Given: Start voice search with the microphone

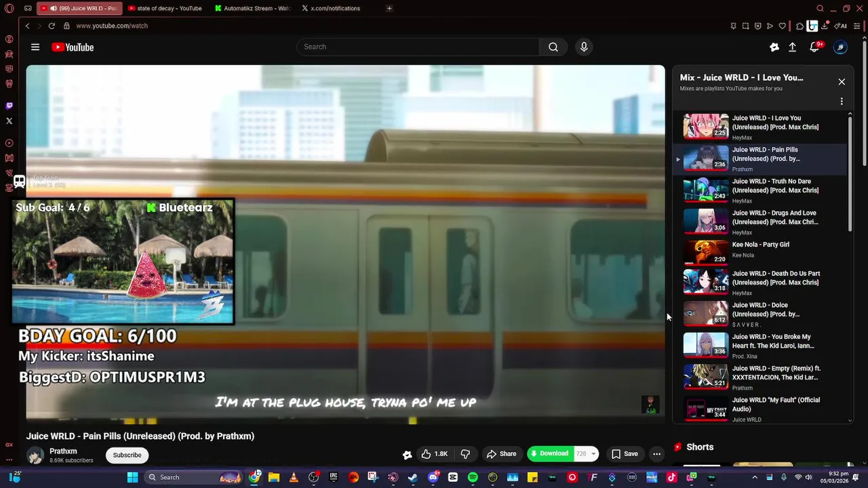Looking at the screenshot, I should pos(584,47).
